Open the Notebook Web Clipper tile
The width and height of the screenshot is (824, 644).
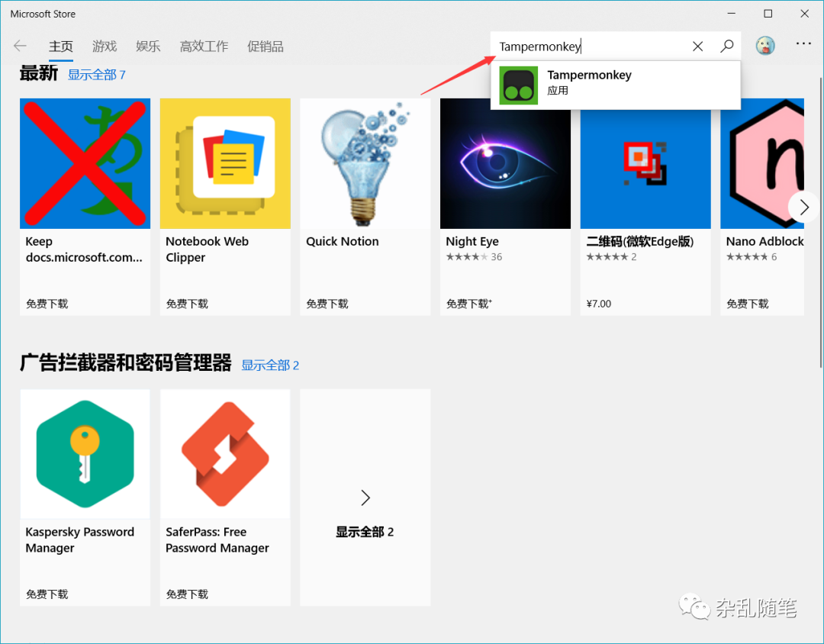pyautogui.click(x=224, y=163)
